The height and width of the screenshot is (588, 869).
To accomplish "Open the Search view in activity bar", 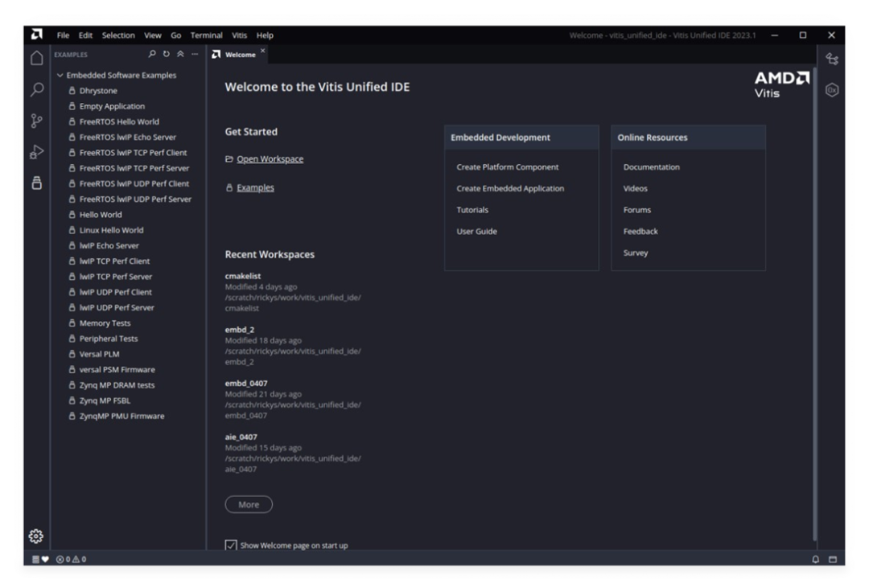I will point(36,89).
